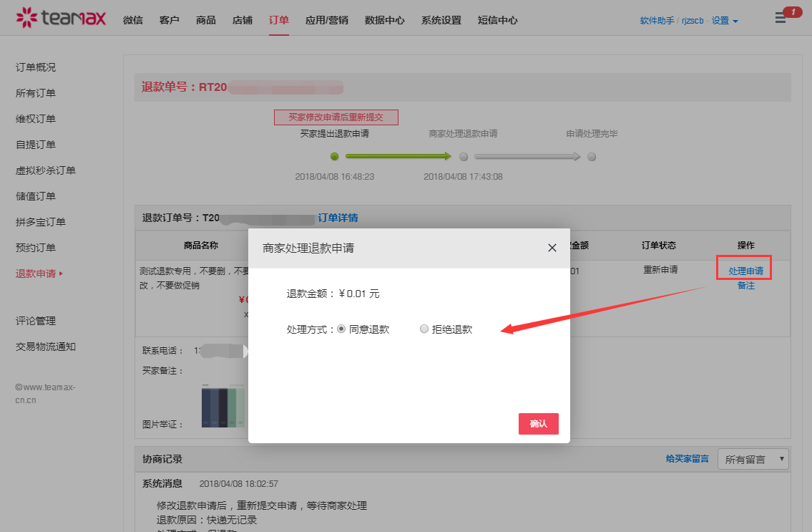
Task: Open the hamburger menu with notification badge
Action: (x=781, y=18)
